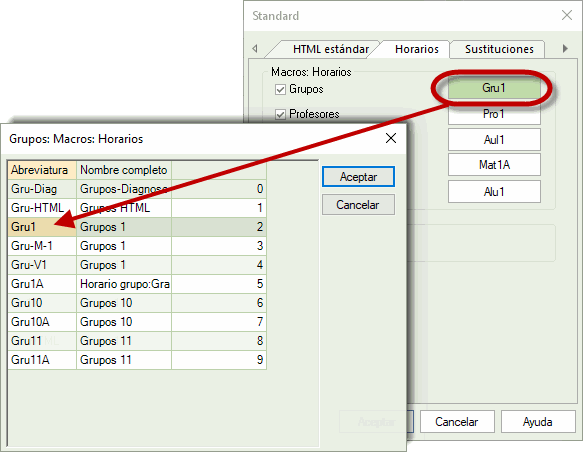Select the Horarios tab
The height and width of the screenshot is (452, 583).
coord(416,49)
